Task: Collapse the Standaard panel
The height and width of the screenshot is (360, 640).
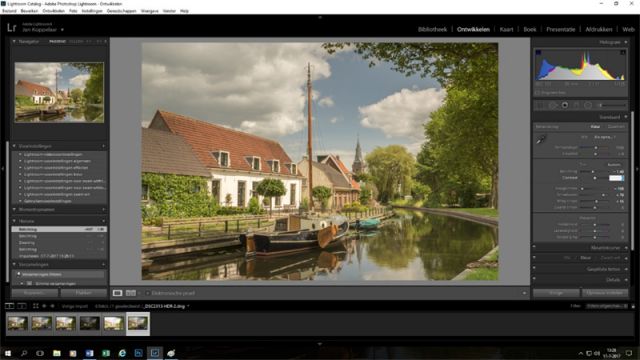Action: coord(626,117)
